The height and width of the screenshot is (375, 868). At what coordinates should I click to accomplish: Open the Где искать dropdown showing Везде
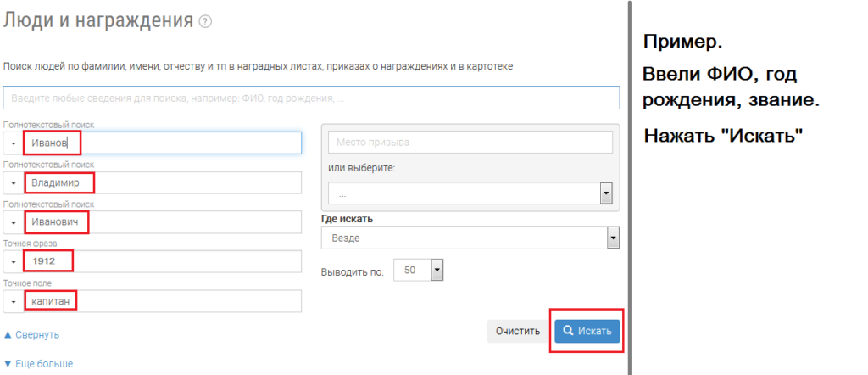point(470,238)
